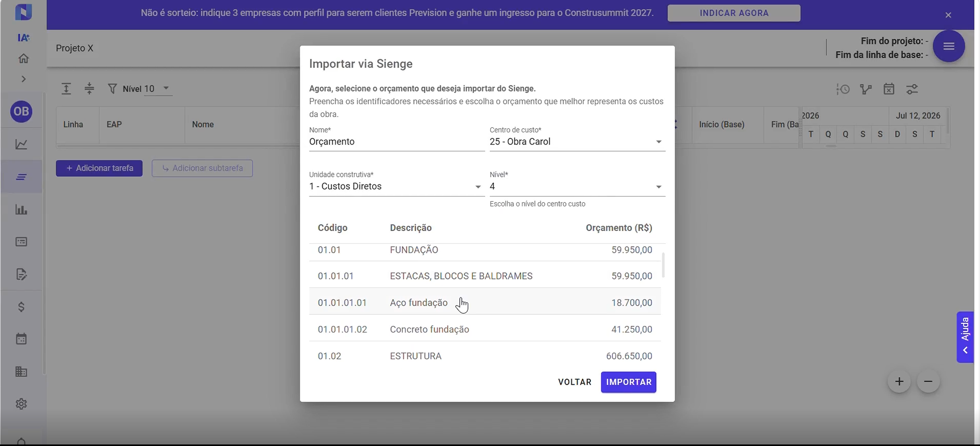Zoom out with the minus button
Screen dimensions: 980x446
(x=928, y=382)
